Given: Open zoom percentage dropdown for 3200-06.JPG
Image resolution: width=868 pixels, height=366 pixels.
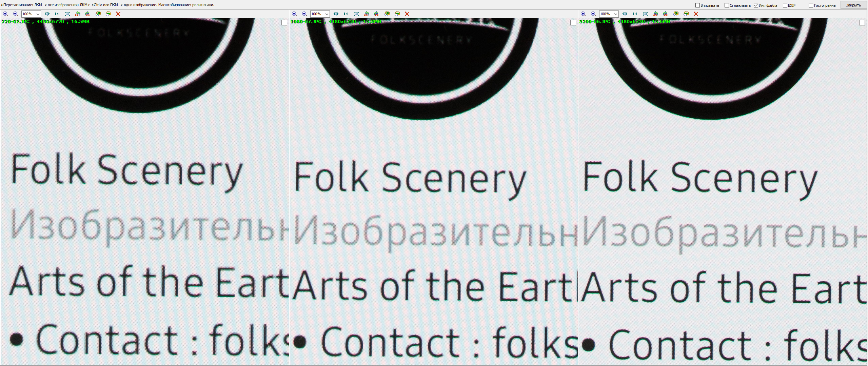Looking at the screenshot, I should click(x=609, y=14).
